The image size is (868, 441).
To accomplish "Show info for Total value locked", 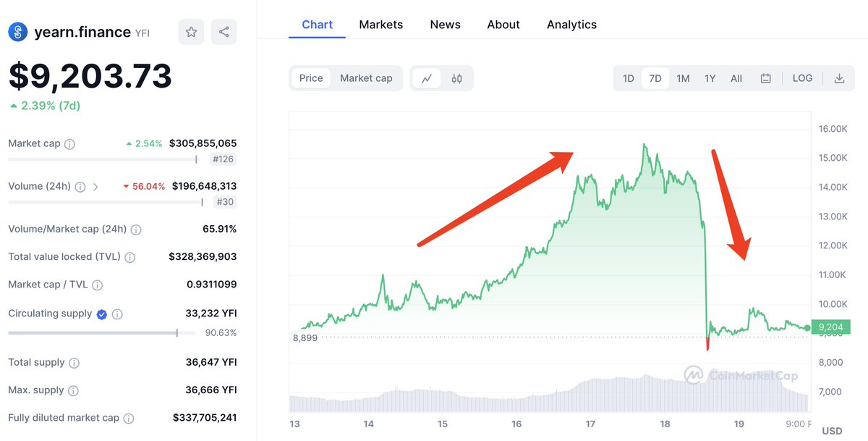I will 130,257.
